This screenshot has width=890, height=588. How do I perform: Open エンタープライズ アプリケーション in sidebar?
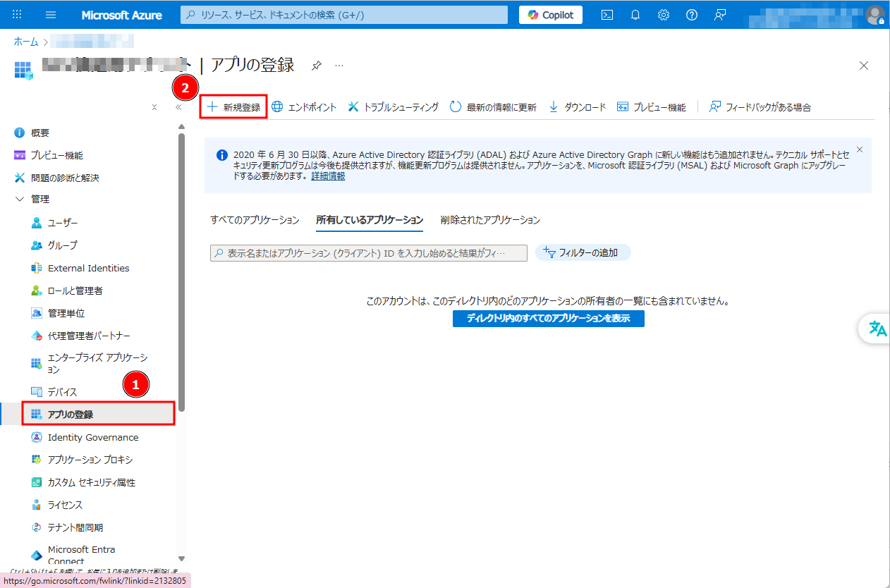97,364
